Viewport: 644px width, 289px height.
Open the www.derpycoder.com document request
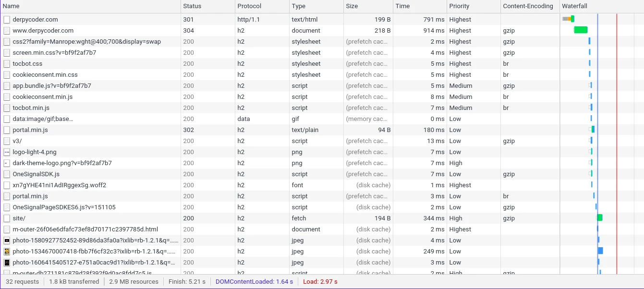[43, 31]
